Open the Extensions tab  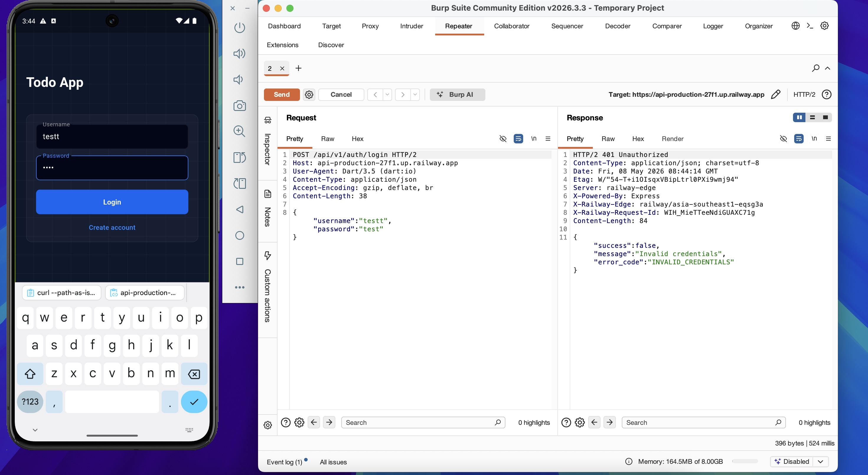click(282, 45)
